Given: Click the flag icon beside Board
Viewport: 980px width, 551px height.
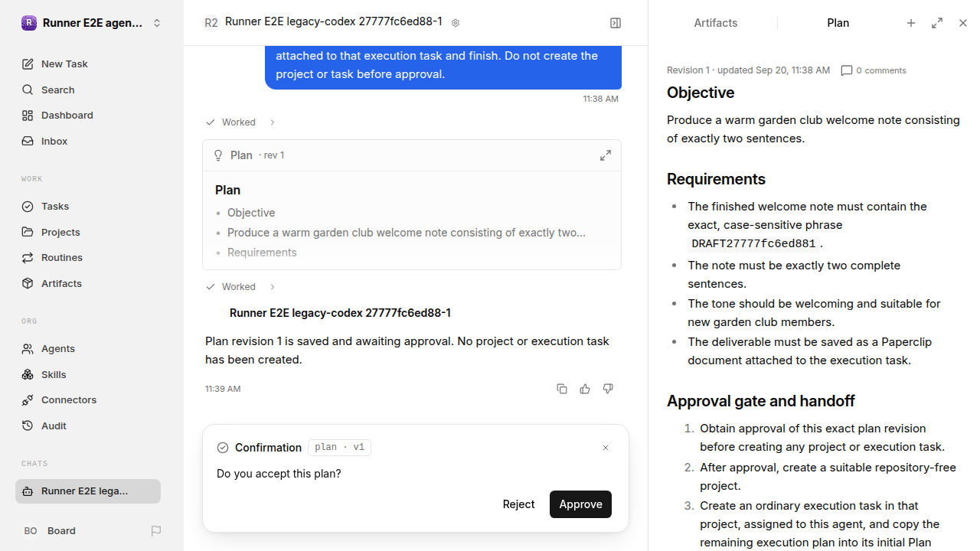Looking at the screenshot, I should [156, 531].
